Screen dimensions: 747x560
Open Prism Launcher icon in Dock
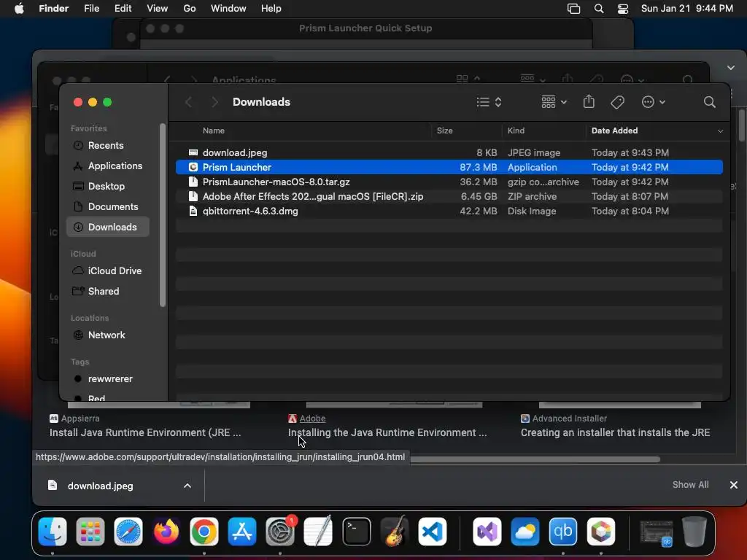(x=601, y=532)
